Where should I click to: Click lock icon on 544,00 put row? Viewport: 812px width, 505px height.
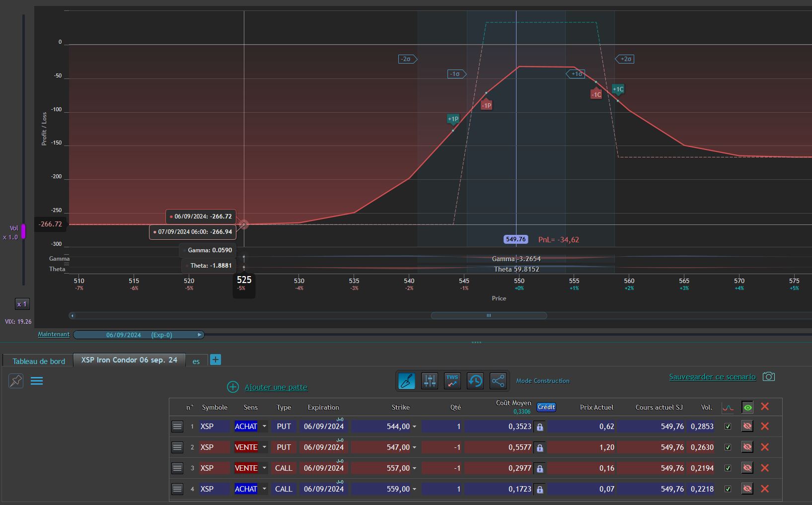click(540, 427)
